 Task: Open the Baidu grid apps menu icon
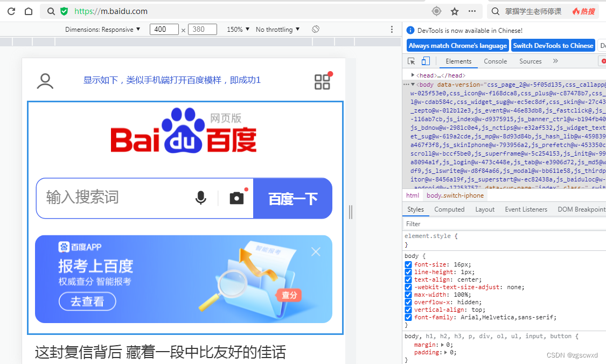tap(322, 81)
